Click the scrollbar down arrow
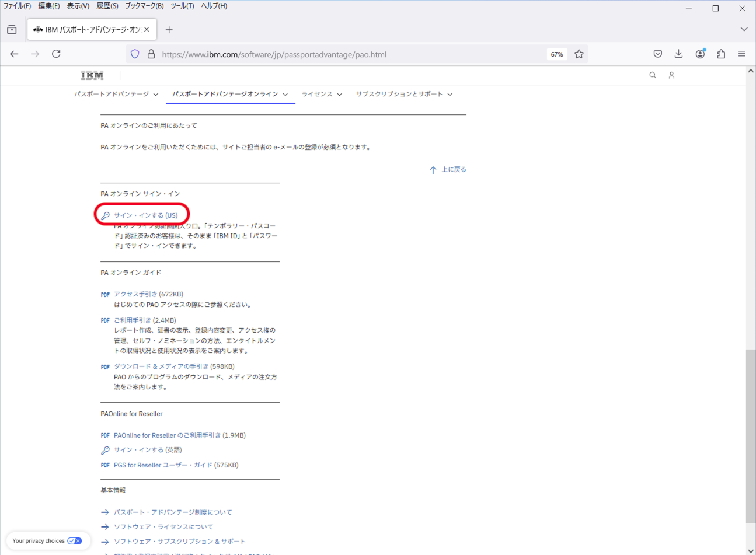The image size is (756, 555). (x=751, y=550)
